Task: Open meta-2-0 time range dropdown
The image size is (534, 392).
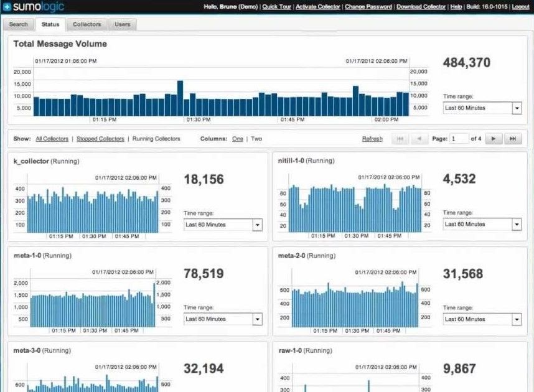Action: coord(482,319)
